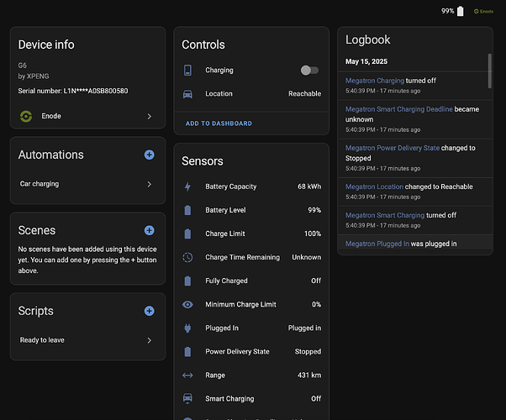Click the G6 model name
This screenshot has height=420, width=506.
click(22, 66)
